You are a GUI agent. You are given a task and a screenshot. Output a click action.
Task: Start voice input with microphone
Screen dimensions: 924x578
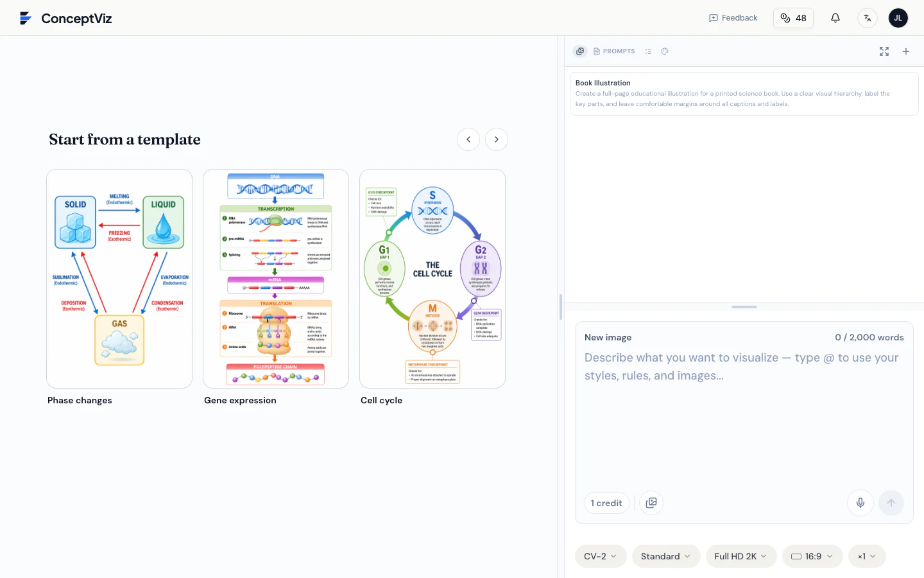[860, 503]
